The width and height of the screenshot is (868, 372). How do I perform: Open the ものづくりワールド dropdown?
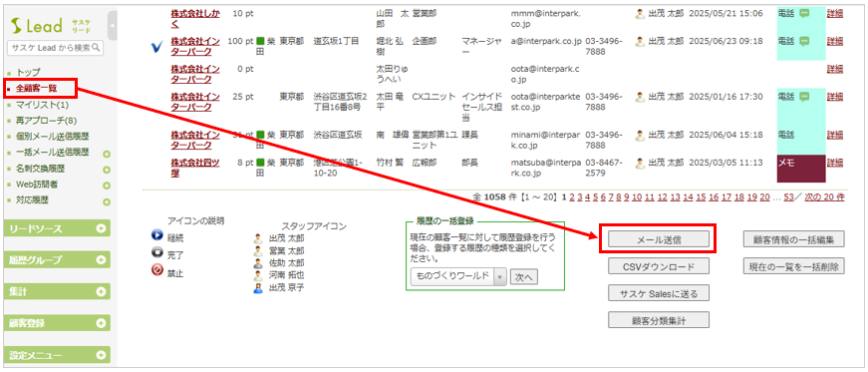point(458,276)
